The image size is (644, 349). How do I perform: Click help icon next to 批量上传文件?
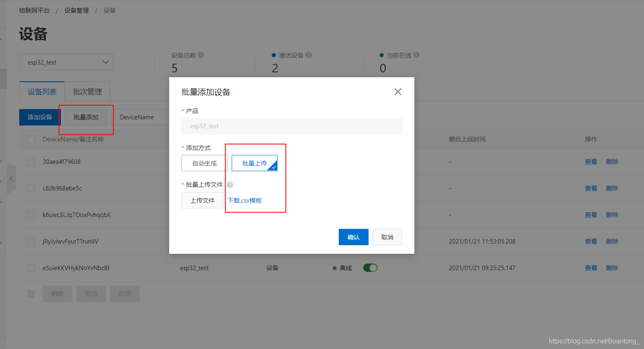coord(230,185)
